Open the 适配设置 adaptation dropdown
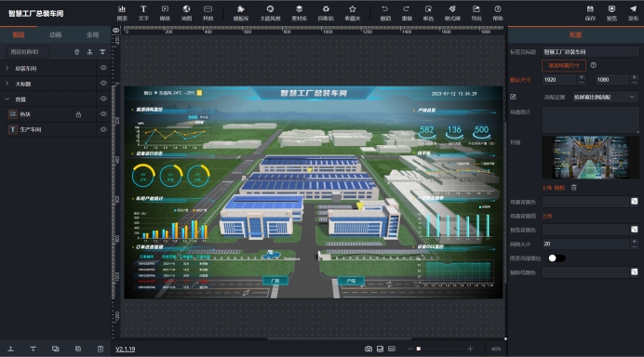644x357 pixels. (x=605, y=97)
